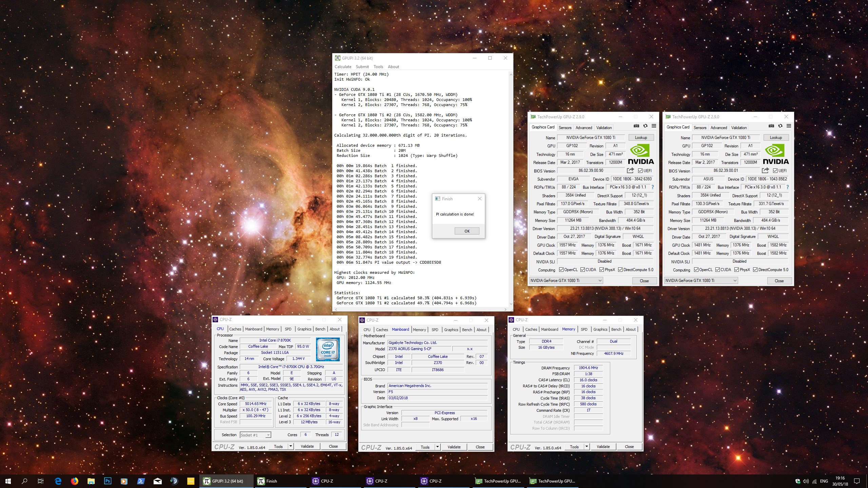Open Task View on the taskbar
The image size is (868, 488).
(41, 481)
